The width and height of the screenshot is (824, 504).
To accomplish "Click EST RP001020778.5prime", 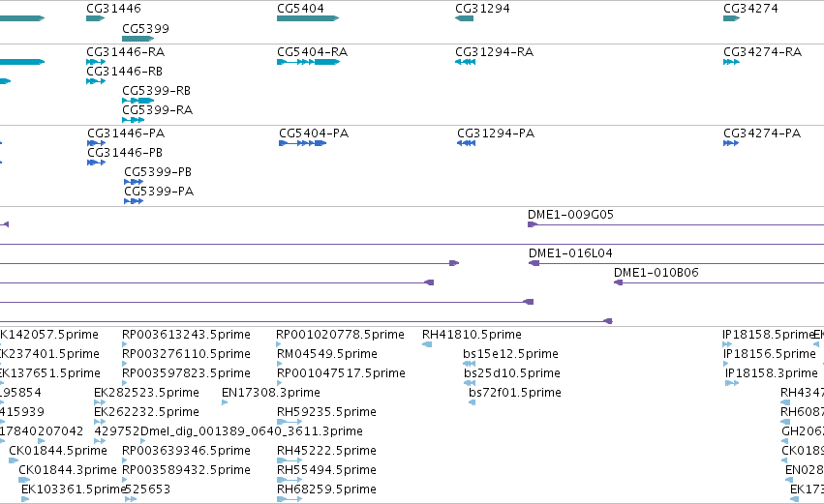I will [341, 335].
